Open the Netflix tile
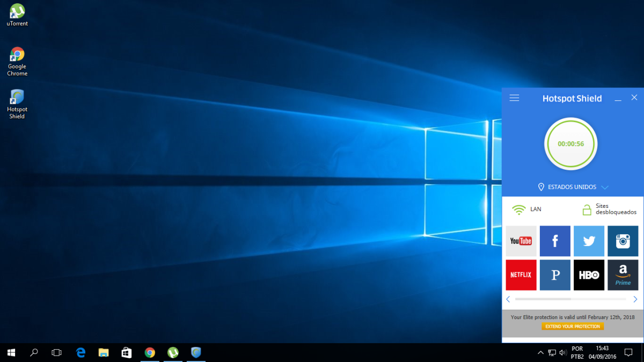The height and width of the screenshot is (362, 644). coord(521,275)
